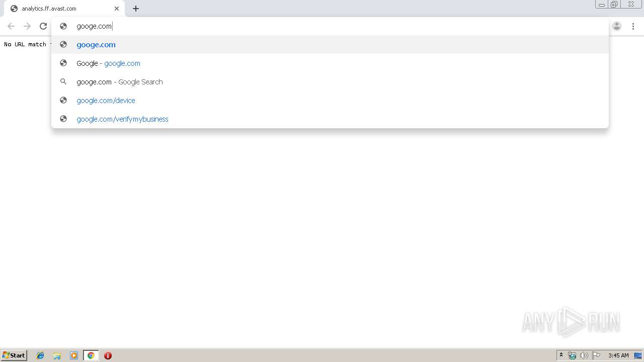Go back using the left arrow
Viewport: 644px width, 362px height.
click(11, 26)
